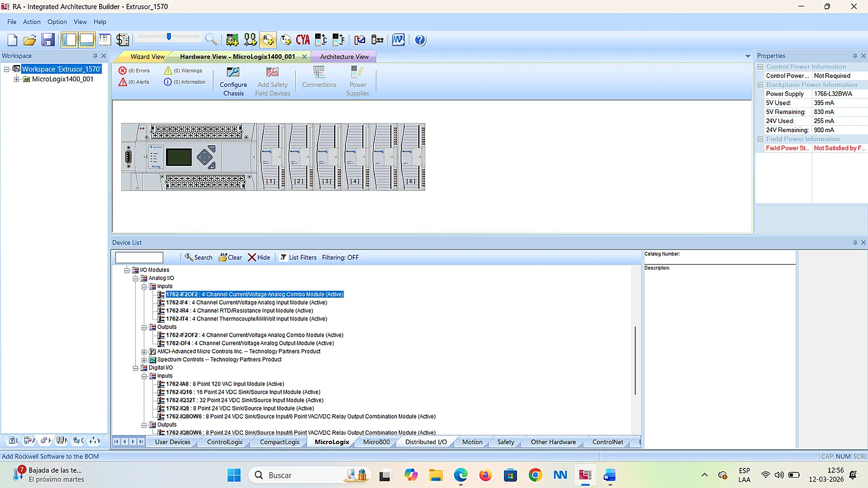
Task: Select slot 1 module in chassis view
Action: (271, 157)
